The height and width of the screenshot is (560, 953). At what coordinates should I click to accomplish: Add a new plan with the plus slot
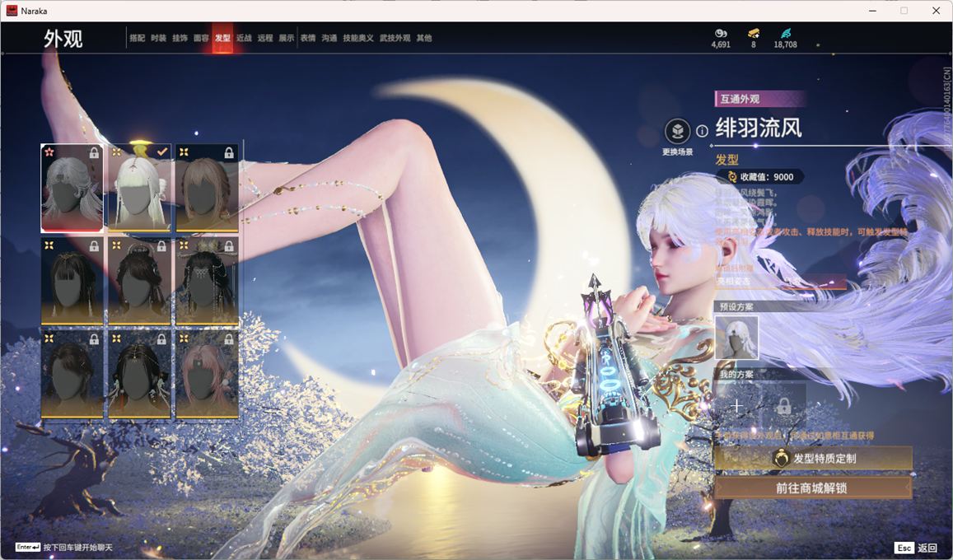click(736, 406)
